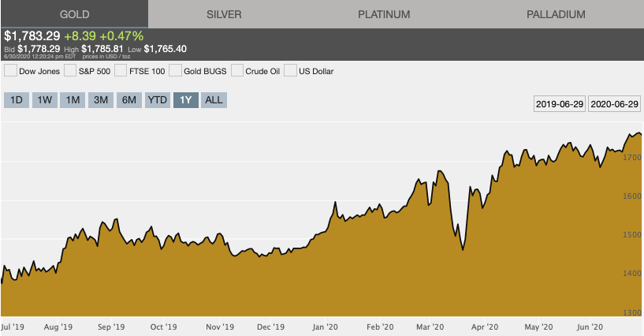Open the PLATINUM price tab
This screenshot has height=336, width=644.
pyautogui.click(x=384, y=14)
